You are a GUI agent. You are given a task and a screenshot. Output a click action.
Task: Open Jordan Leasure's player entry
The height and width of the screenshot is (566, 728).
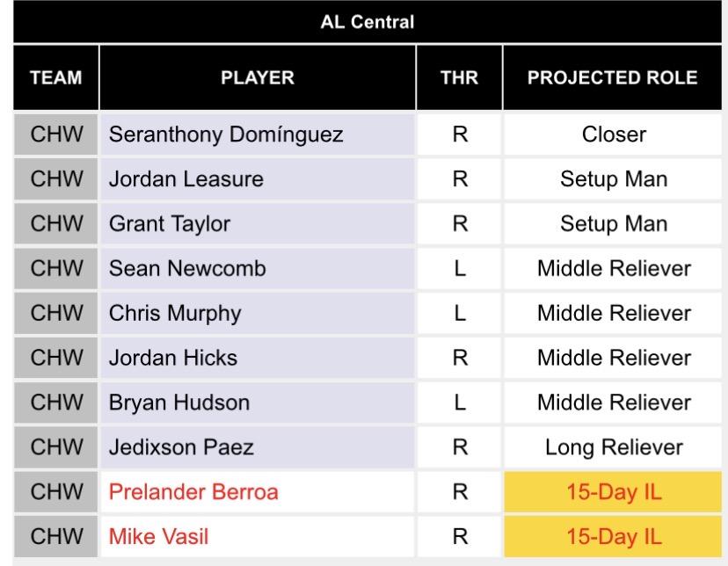pyautogui.click(x=186, y=179)
